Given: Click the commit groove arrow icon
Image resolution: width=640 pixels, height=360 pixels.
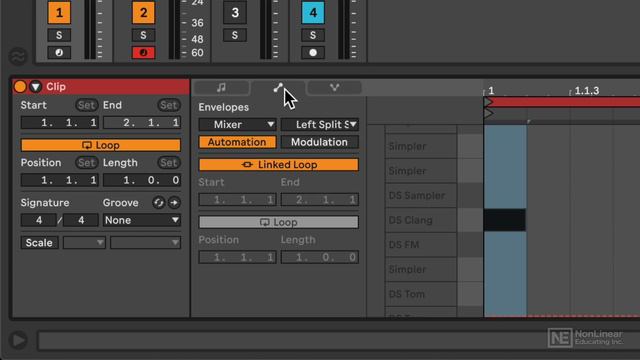Looking at the screenshot, I should tap(174, 202).
